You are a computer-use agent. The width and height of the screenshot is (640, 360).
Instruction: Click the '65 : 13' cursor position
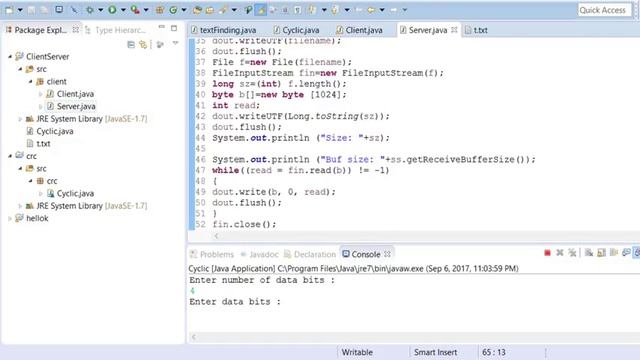click(x=493, y=352)
